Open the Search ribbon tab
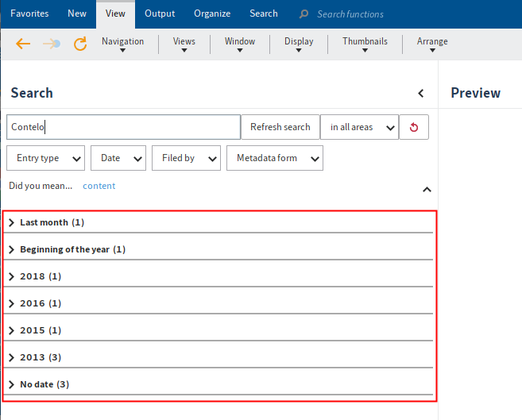Viewport: 522px width, 420px height. 264,13
